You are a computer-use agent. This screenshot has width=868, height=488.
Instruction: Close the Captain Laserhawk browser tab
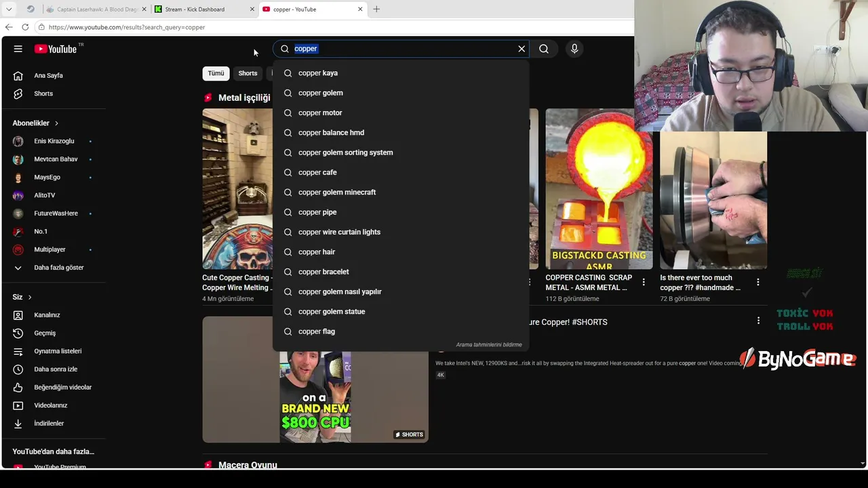pos(144,9)
